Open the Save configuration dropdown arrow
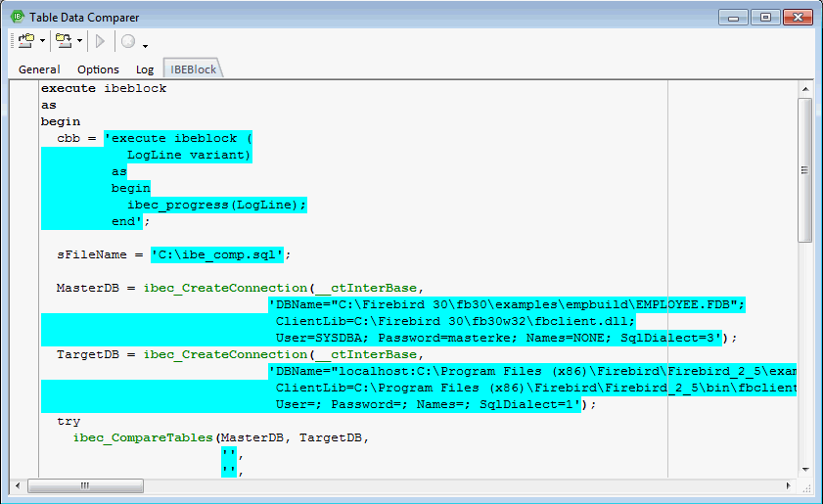The height and width of the screenshot is (504, 823). 80,41
